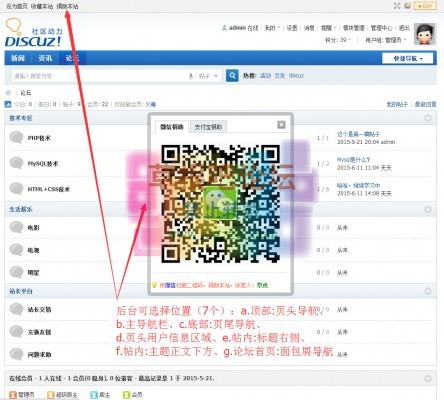Click the PHP技术 forum bubble icon
This screenshot has width=444, height=400.
coord(16,137)
